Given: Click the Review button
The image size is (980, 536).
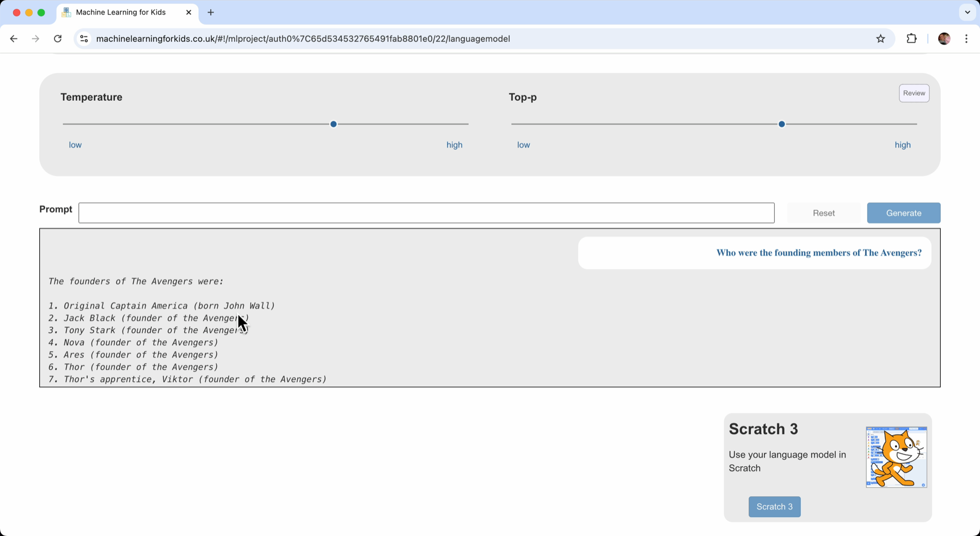Looking at the screenshot, I should pyautogui.click(x=914, y=93).
